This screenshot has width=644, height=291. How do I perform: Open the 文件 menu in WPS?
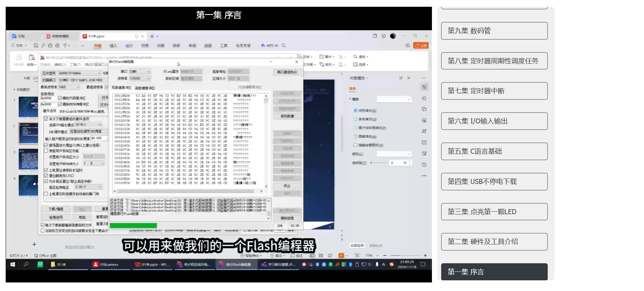19,46
